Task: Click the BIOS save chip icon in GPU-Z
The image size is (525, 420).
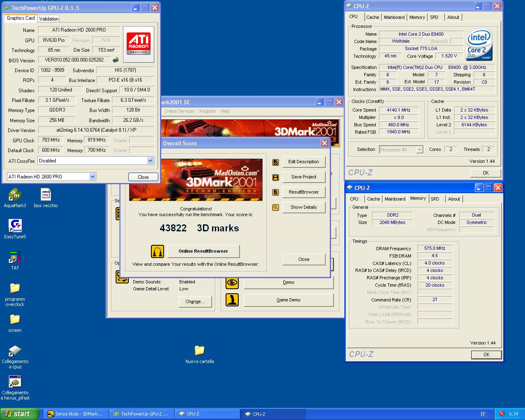Action: pyautogui.click(x=116, y=60)
